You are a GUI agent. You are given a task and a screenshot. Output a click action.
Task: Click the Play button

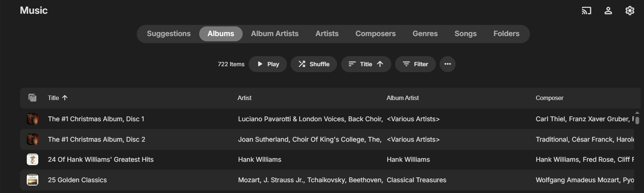tap(268, 64)
